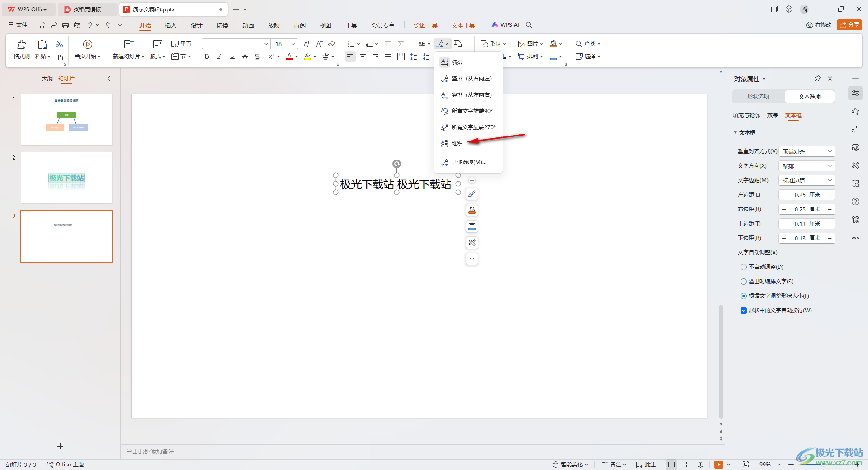The height and width of the screenshot is (470, 868).
Task: Click the rotate handle above the textbox
Action: (396, 164)
